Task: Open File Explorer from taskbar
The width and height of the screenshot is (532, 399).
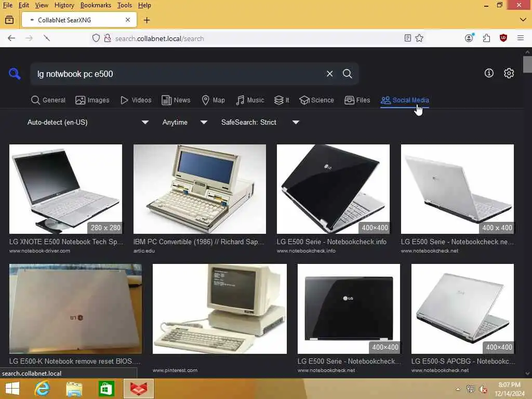Action: [74, 389]
